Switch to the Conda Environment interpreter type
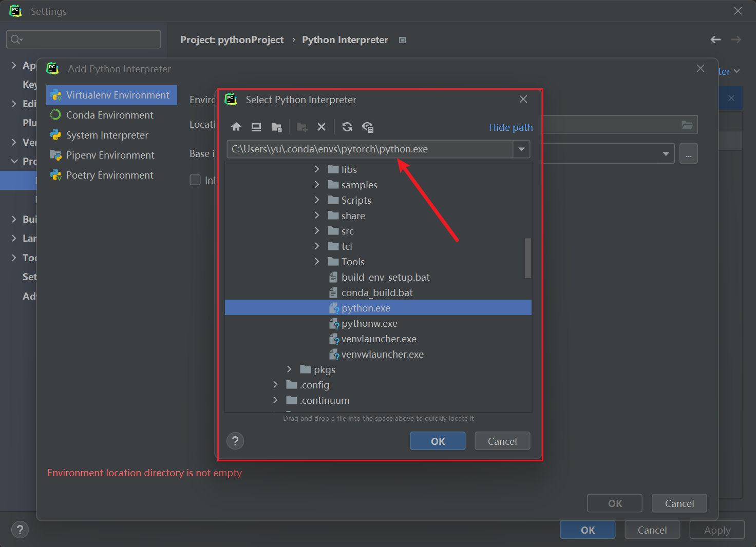The image size is (756, 547). [108, 115]
